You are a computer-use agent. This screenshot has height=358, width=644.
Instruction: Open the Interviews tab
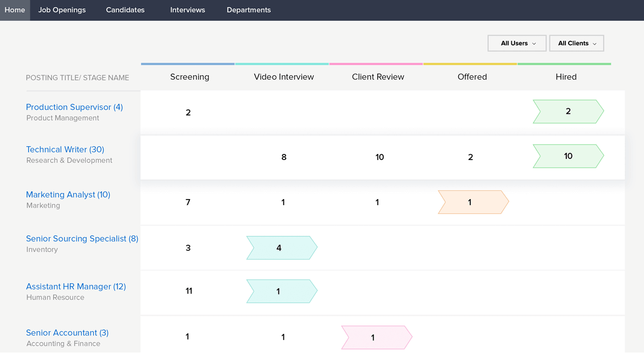[x=188, y=10]
